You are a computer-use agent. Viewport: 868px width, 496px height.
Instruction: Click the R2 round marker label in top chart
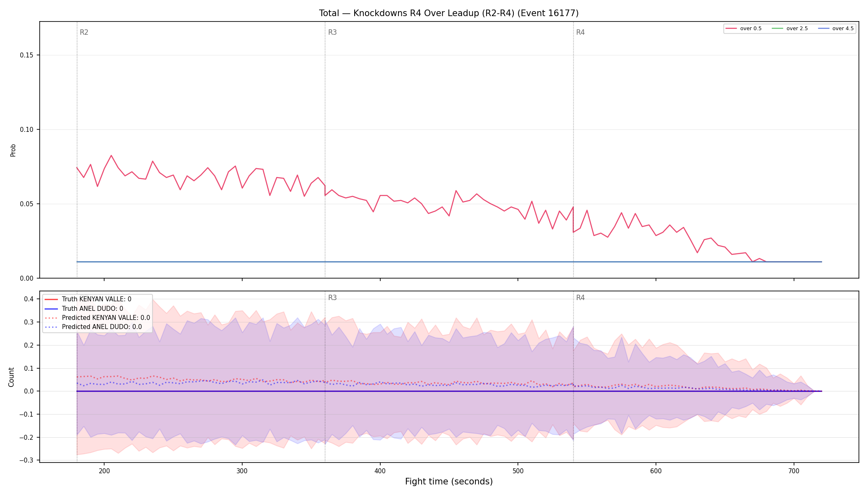(84, 32)
